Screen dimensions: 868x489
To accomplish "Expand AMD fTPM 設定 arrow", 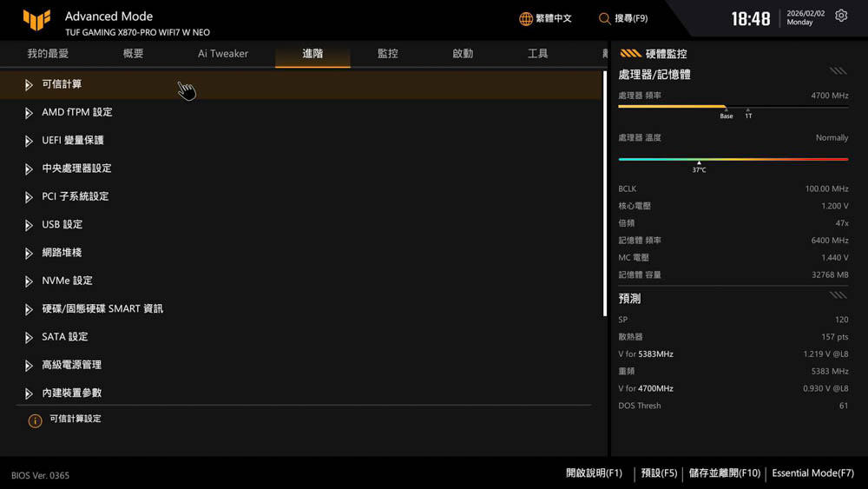I will (x=29, y=113).
